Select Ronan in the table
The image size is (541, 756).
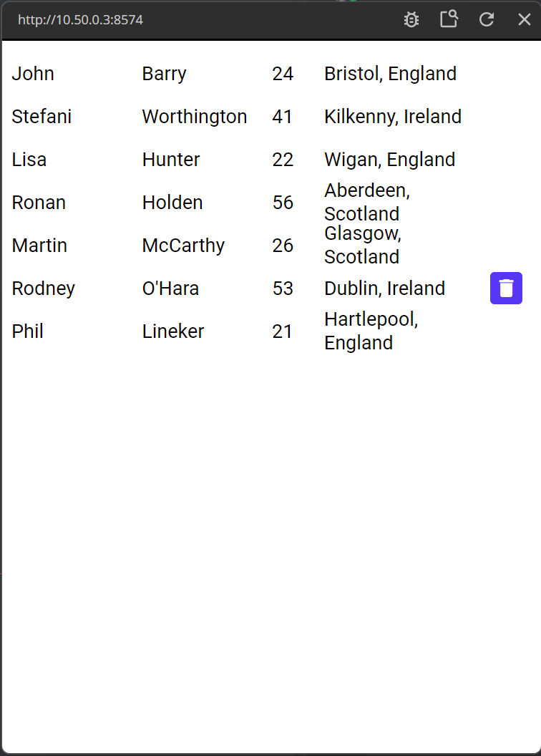click(x=39, y=203)
